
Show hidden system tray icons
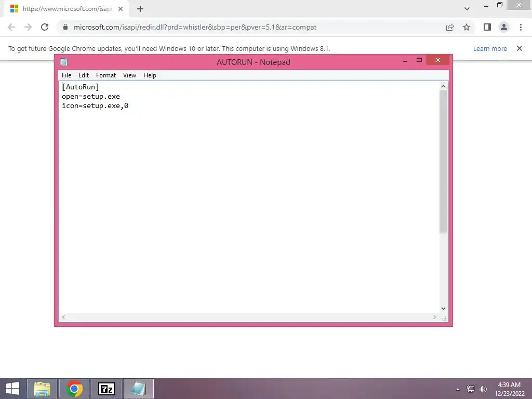click(x=458, y=389)
